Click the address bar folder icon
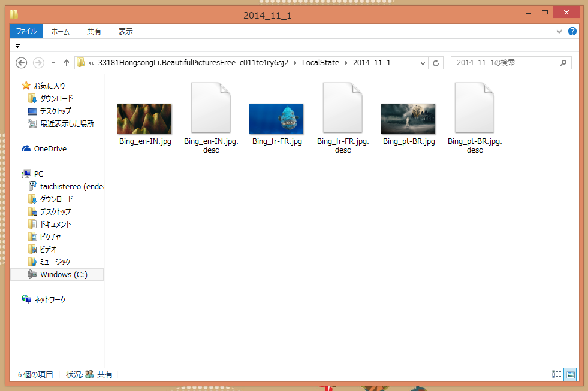Image resolution: width=588 pixels, height=391 pixels. click(81, 62)
